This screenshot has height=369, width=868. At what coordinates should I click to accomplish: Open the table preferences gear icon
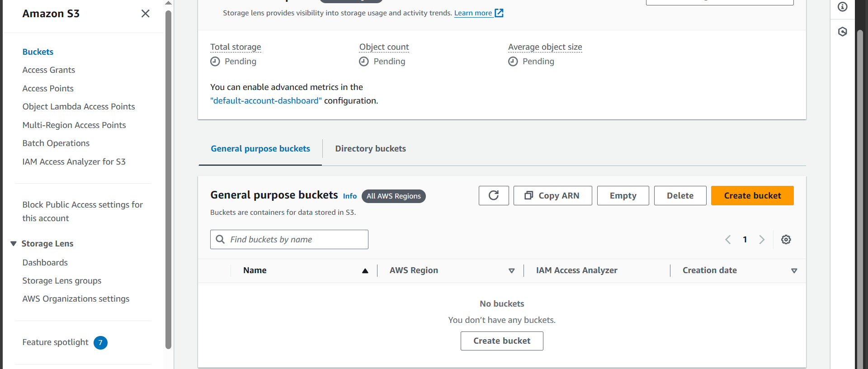(786, 240)
